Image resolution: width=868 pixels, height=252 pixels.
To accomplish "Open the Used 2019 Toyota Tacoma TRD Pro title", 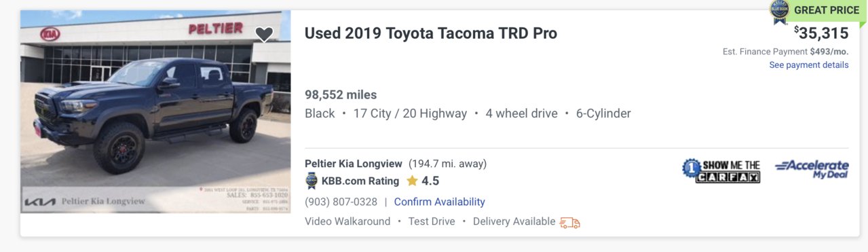I will point(431,33).
